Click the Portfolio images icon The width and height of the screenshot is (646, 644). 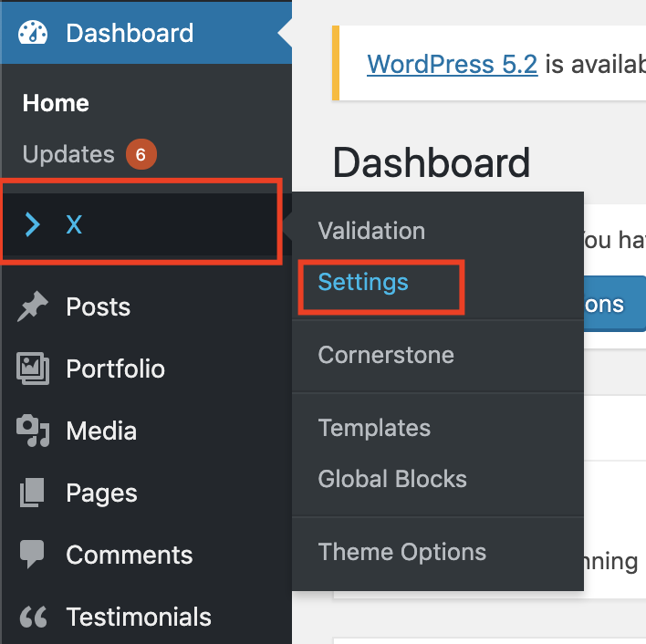coord(34,369)
